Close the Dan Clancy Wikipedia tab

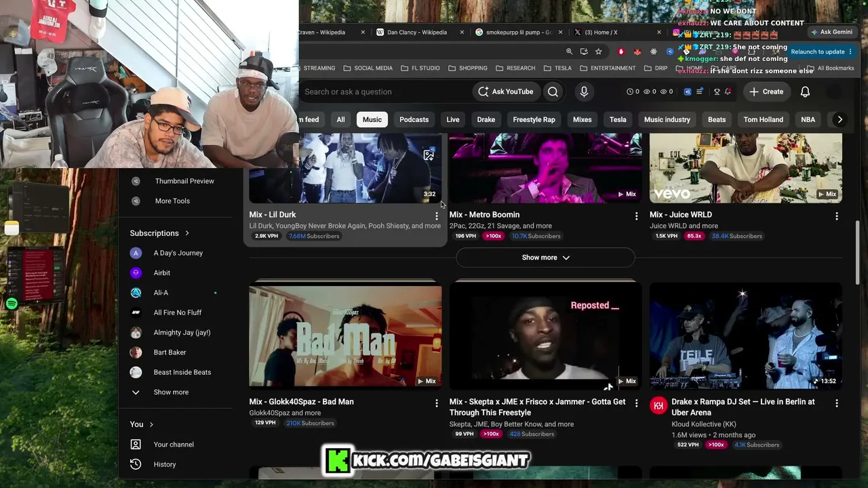[x=462, y=32]
